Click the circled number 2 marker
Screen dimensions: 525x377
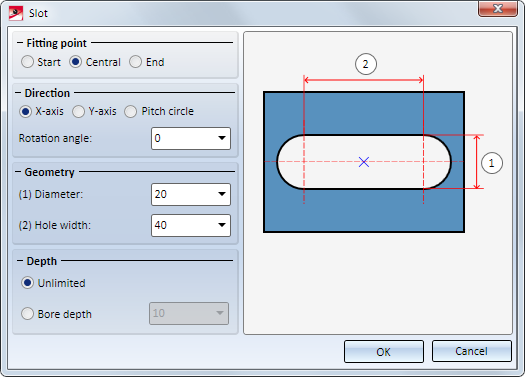coord(366,64)
